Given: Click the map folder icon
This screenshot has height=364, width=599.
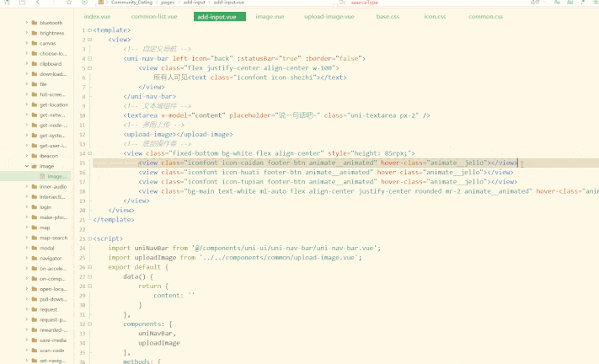Looking at the screenshot, I should [35, 227].
